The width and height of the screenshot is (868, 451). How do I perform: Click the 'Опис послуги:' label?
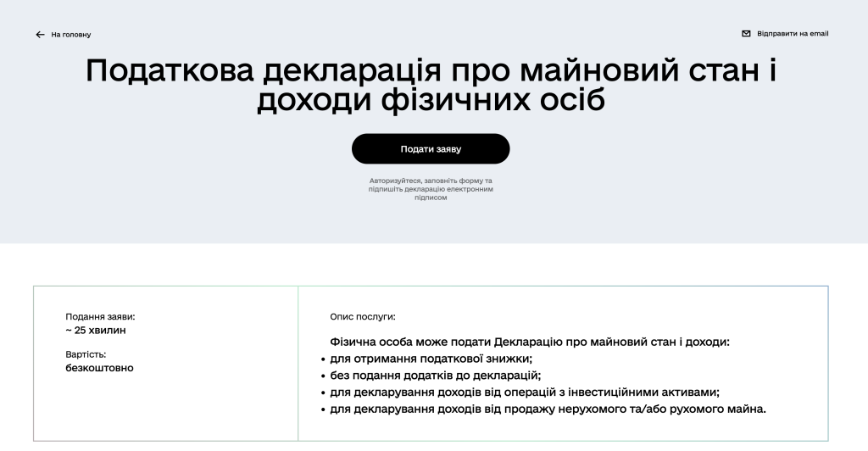[x=363, y=316]
